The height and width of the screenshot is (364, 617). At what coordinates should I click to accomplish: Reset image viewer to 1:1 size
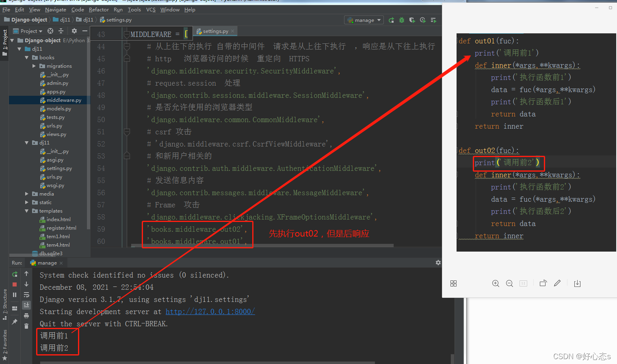tap(523, 283)
